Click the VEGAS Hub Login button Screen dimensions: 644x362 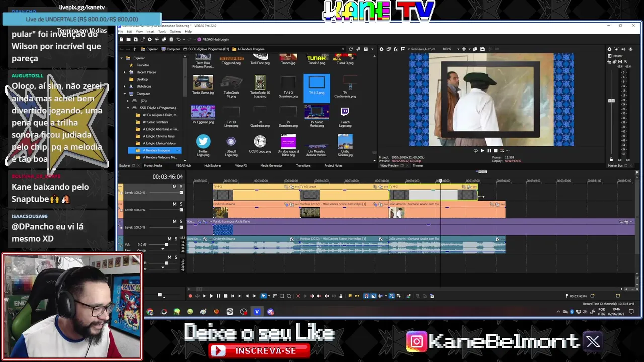click(x=213, y=39)
